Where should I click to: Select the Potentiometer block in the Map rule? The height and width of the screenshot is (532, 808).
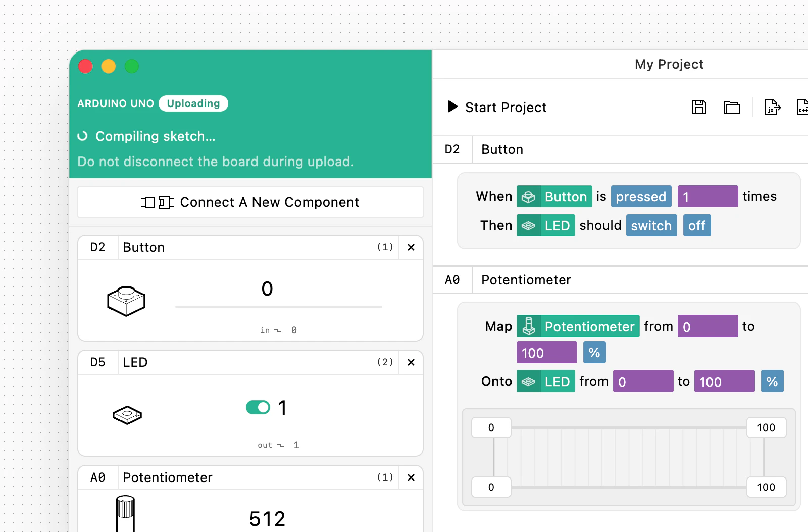(578, 326)
